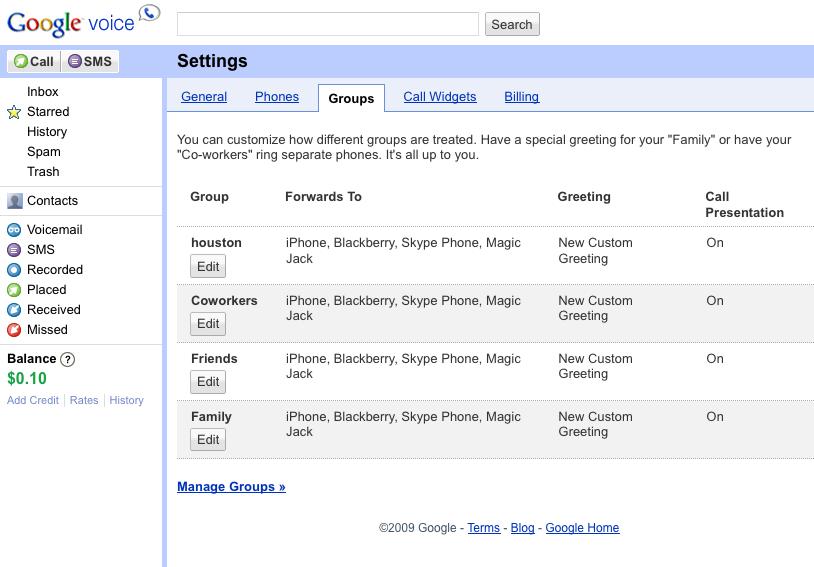
Task: Click the purple SMS icon in sidebar list
Action: click(14, 250)
